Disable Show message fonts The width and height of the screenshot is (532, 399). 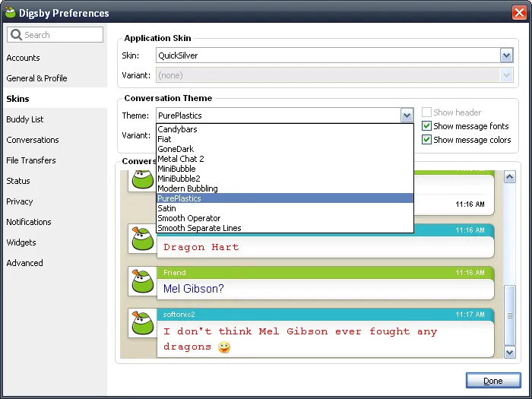(426, 126)
